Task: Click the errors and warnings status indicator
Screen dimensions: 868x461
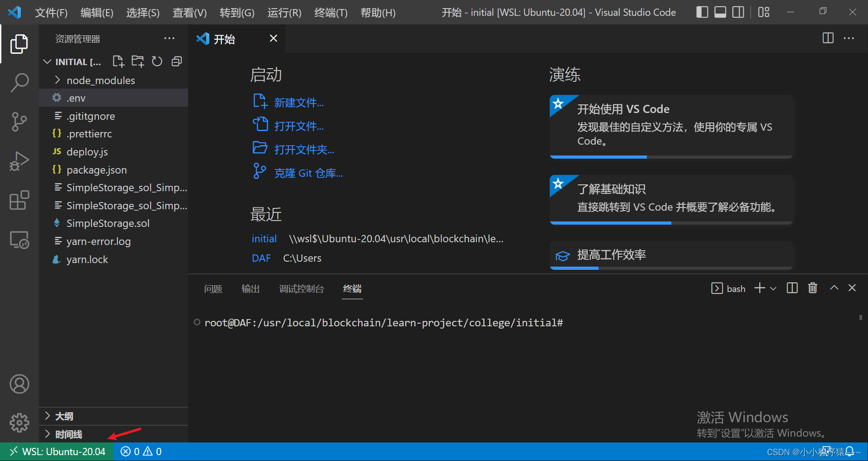Action: coord(141,452)
